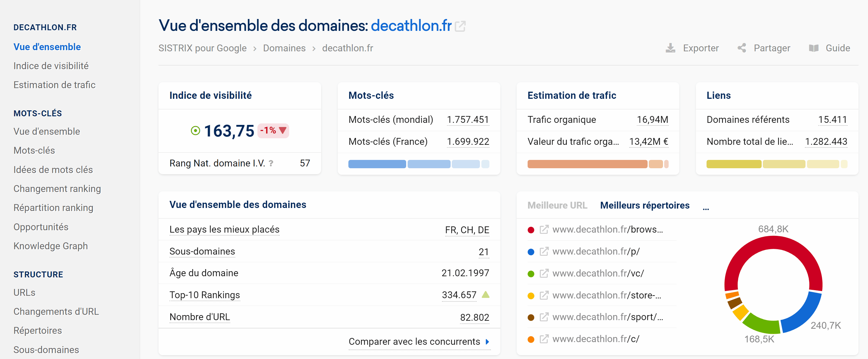Click the Mots-clés blue distribution bar
This screenshot has width=868, height=359.
pos(377,164)
